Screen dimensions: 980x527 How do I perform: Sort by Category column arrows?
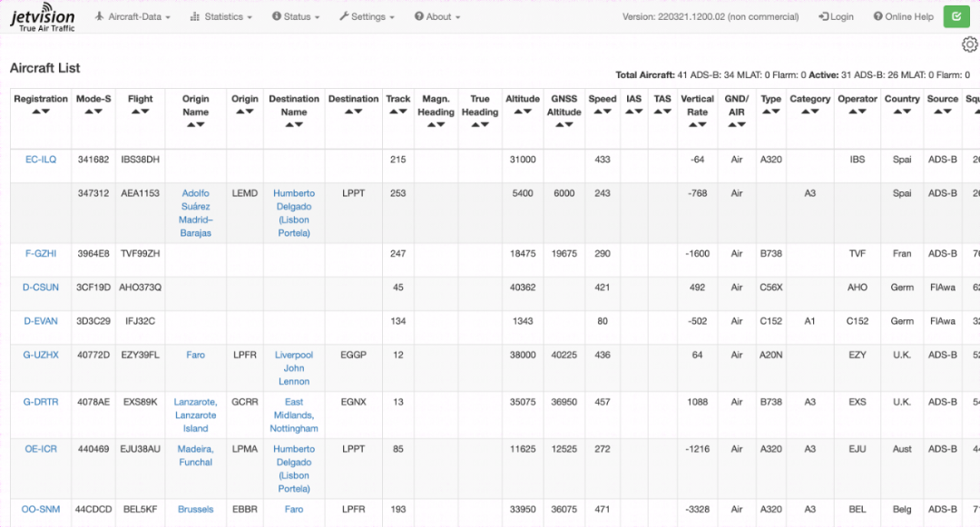810,112
